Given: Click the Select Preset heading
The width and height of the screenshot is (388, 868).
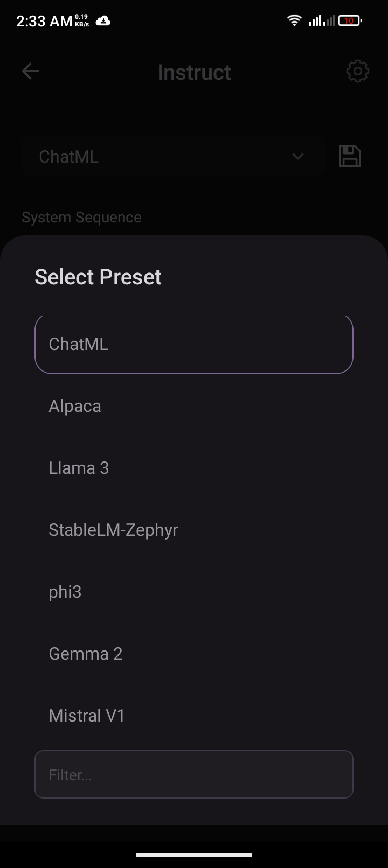Looking at the screenshot, I should pyautogui.click(x=98, y=277).
